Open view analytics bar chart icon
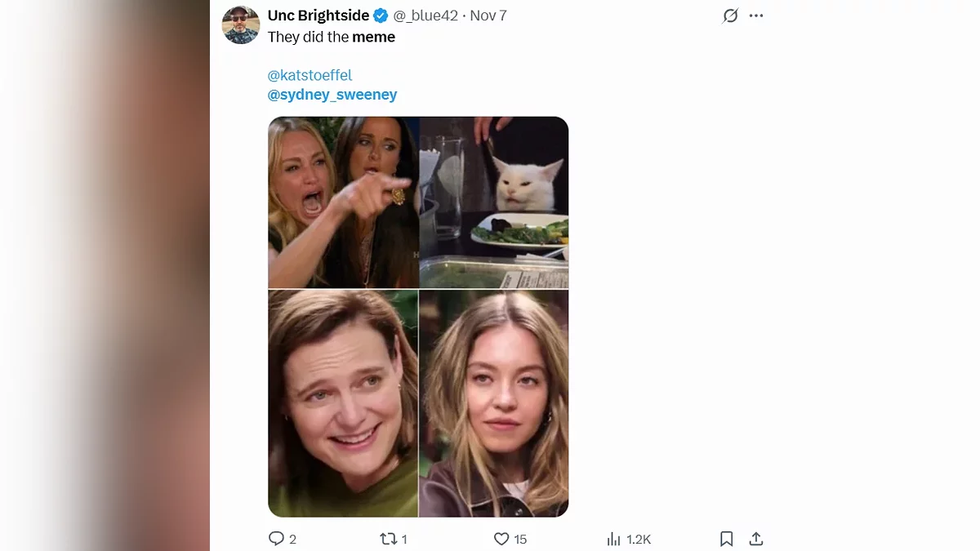The width and height of the screenshot is (980, 551). pyautogui.click(x=614, y=539)
